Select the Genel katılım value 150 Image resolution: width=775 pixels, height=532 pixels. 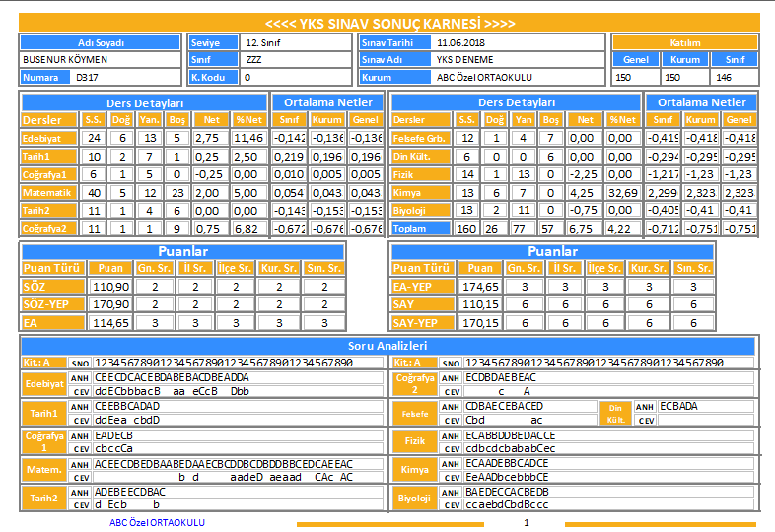(636, 78)
